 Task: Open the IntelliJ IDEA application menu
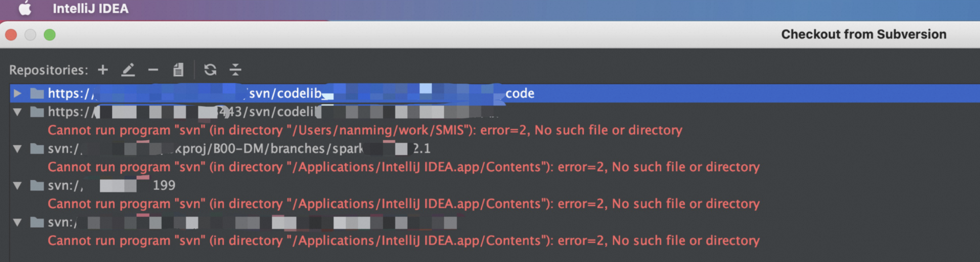pos(91,8)
